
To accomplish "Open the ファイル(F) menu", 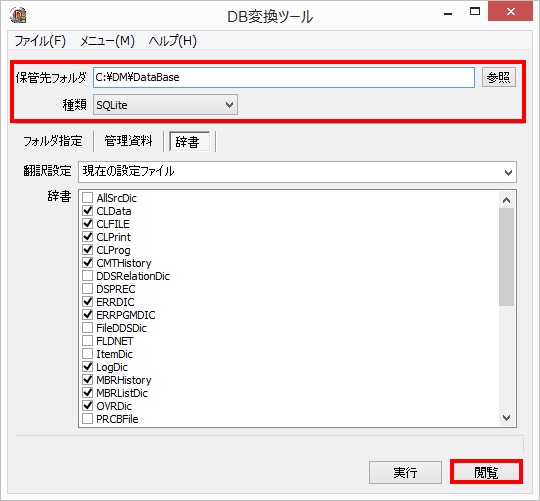I will pyautogui.click(x=40, y=41).
